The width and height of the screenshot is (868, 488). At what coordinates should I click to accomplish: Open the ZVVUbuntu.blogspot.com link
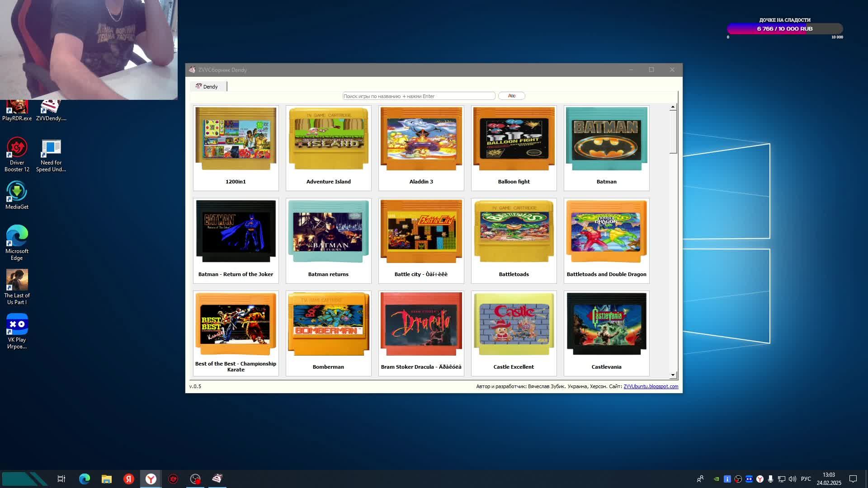pyautogui.click(x=651, y=386)
